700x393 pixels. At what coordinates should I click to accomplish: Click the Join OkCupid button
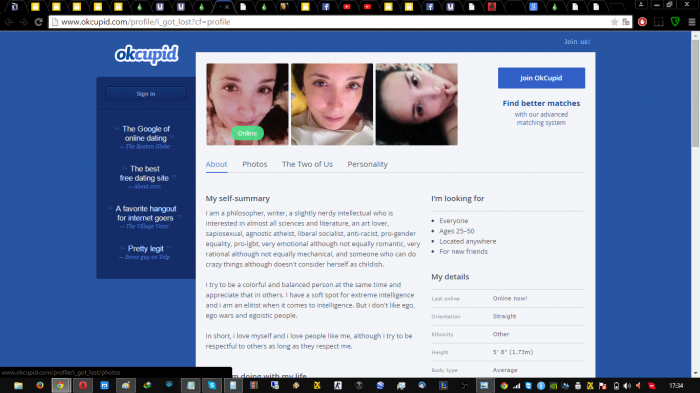point(541,78)
